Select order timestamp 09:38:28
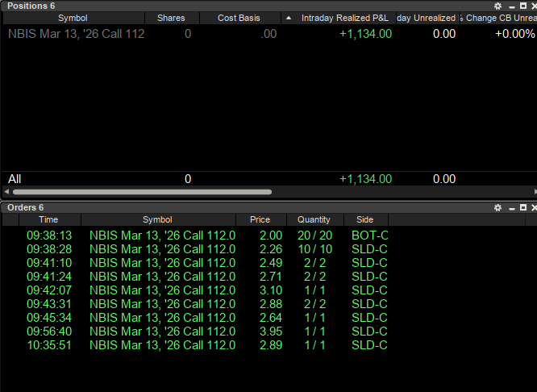 tap(49, 249)
